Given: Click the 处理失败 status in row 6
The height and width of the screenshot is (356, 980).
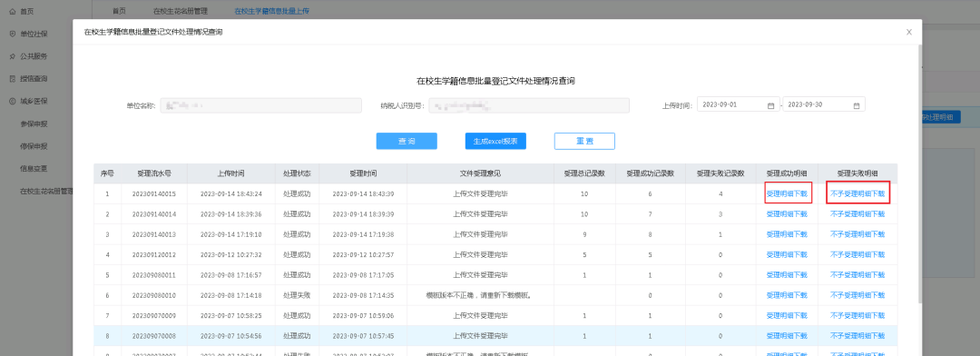Looking at the screenshot, I should [297, 295].
